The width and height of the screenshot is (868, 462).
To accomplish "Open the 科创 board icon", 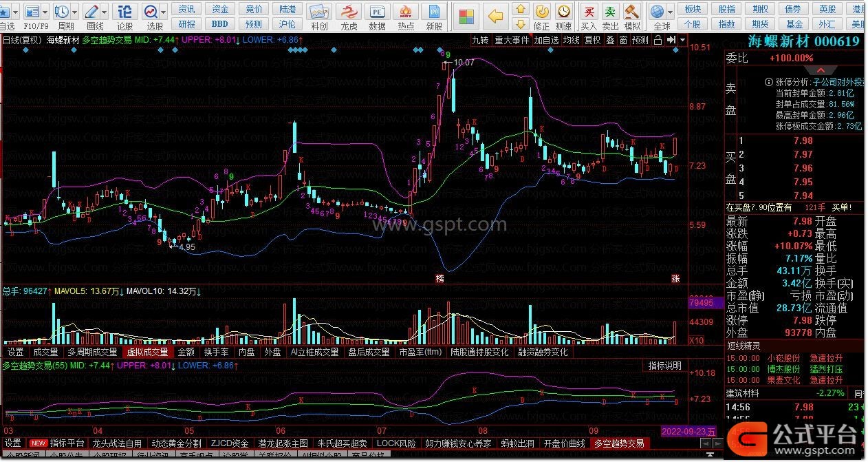I will pyautogui.click(x=318, y=12).
